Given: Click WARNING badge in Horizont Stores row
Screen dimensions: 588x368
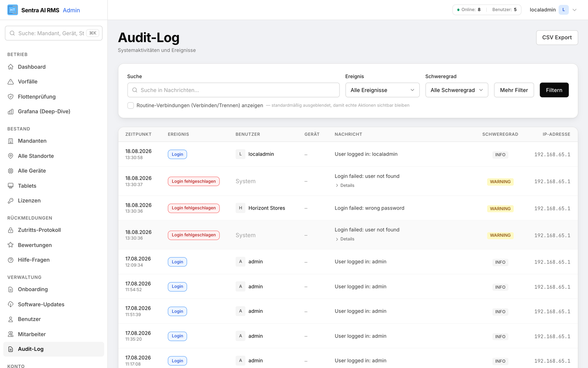Looking at the screenshot, I should (500, 209).
